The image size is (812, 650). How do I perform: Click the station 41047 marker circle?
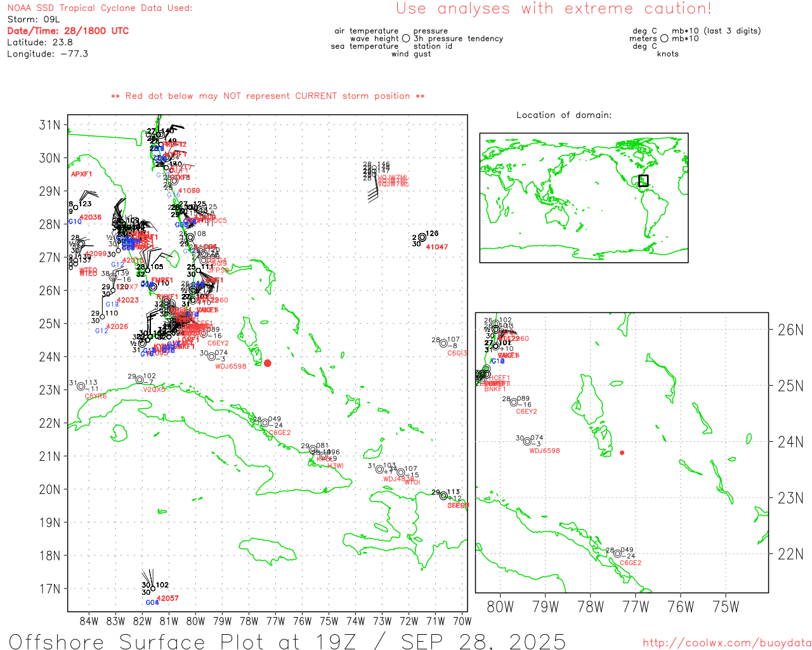click(422, 237)
